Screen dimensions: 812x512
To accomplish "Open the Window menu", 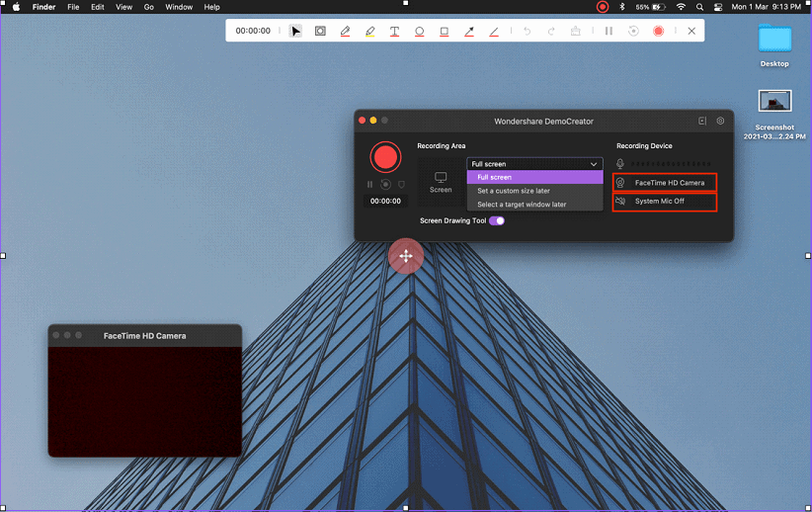I will [x=179, y=7].
